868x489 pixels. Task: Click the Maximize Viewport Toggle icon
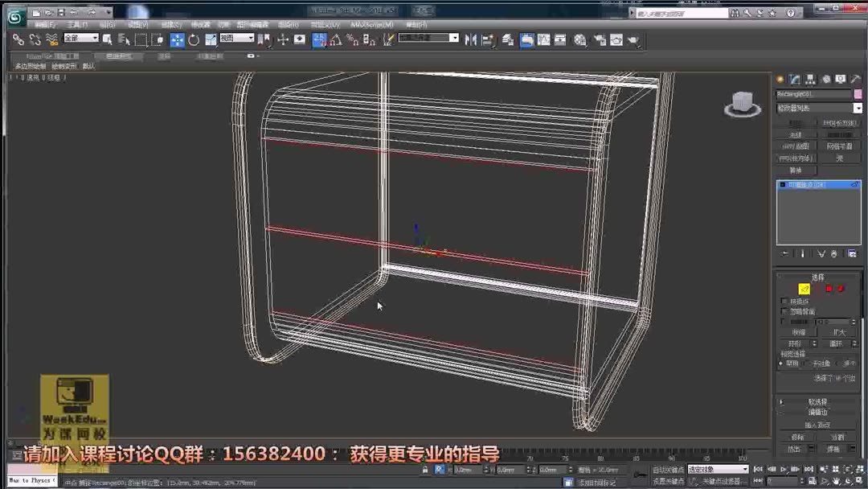coord(858,481)
